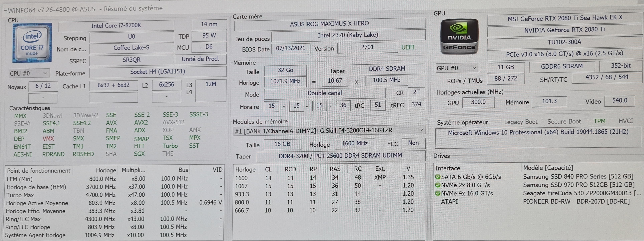This screenshot has width=644, height=241.
Task: Click SATA drive green status icon
Action: tap(438, 177)
